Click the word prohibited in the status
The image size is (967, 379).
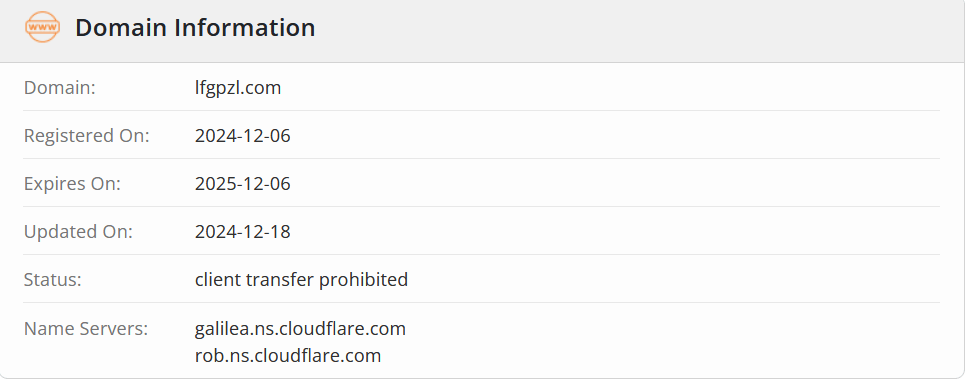363,280
